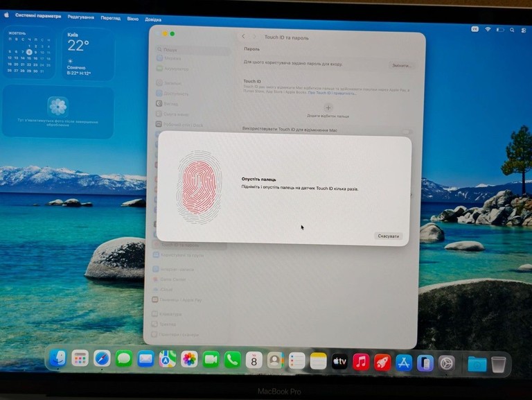The width and height of the screenshot is (532, 400).
Task: Open Notes from the Dock
Action: tap(318, 362)
